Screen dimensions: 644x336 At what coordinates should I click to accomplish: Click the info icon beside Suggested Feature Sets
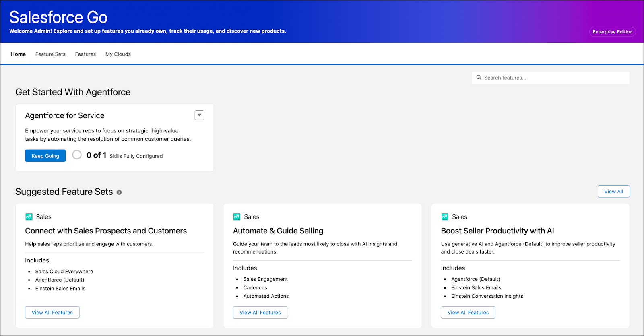119,192
